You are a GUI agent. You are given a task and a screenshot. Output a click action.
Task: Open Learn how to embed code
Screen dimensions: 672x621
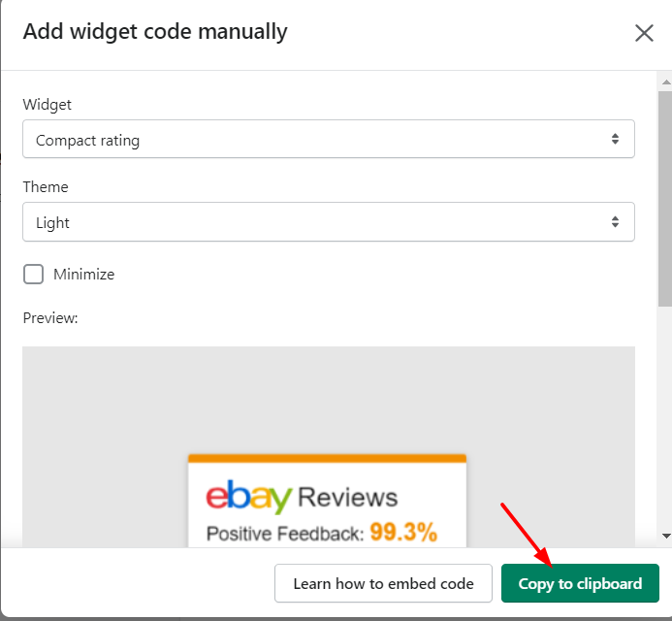383,583
